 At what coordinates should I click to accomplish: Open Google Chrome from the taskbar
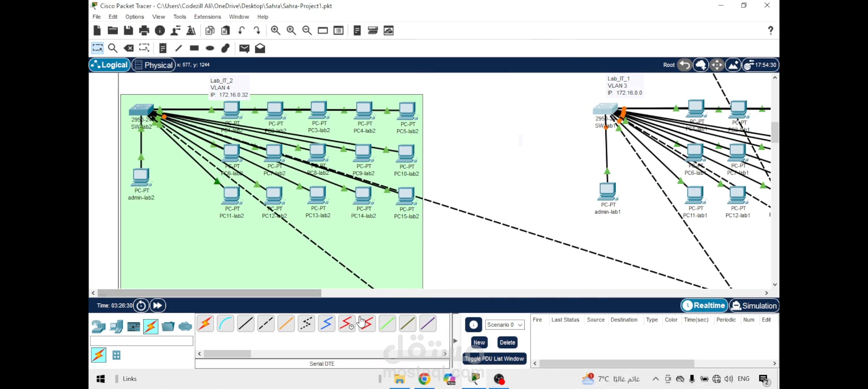pos(424,379)
